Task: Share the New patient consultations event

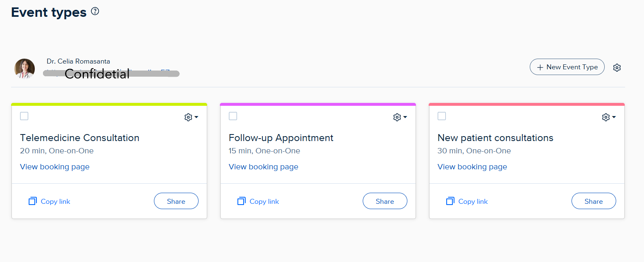Action: point(594,201)
